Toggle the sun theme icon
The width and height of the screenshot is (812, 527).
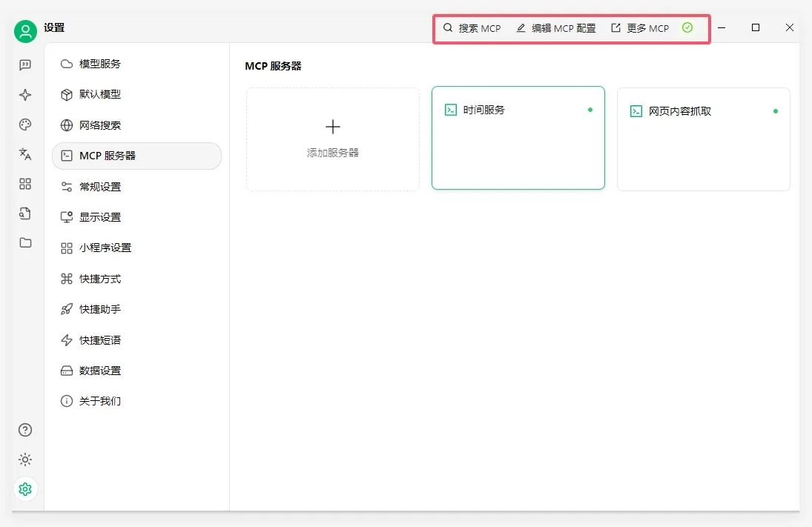[x=25, y=460]
